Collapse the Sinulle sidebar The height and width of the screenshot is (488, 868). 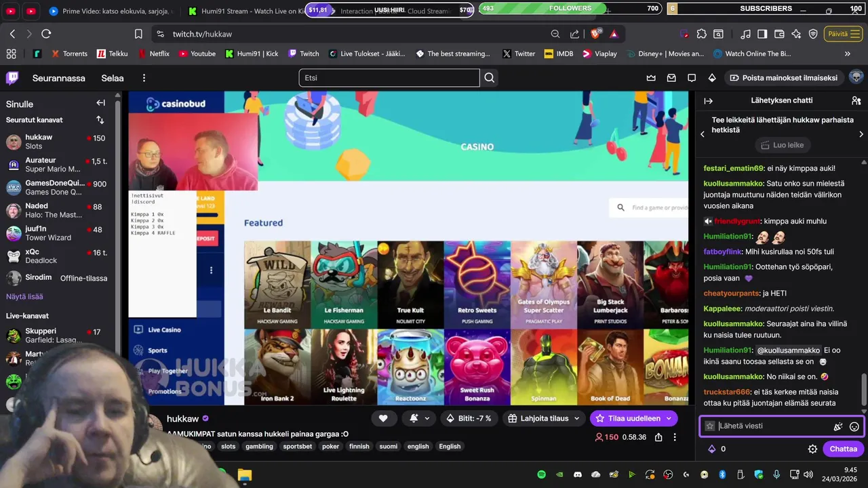(100, 103)
